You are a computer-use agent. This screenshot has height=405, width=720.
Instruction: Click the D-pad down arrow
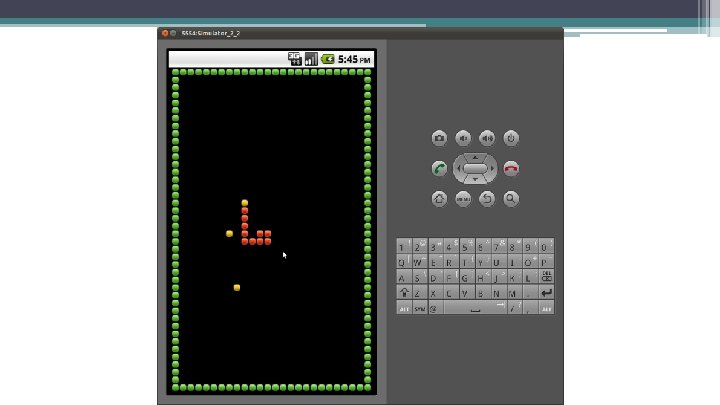[475, 180]
